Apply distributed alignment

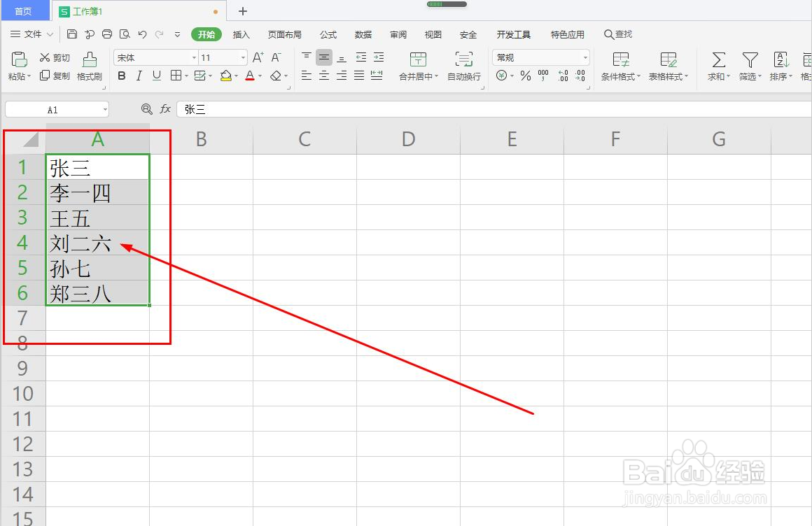(x=377, y=76)
